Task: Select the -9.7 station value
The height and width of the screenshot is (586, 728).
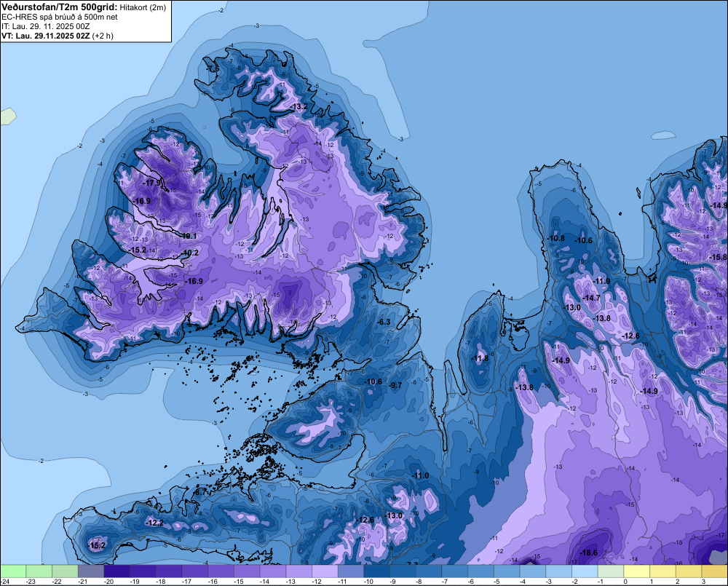Action: click(395, 385)
